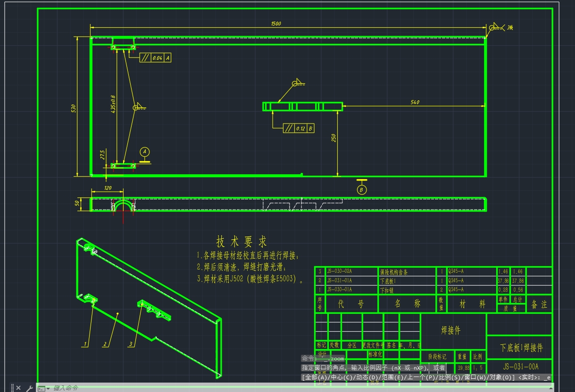Select drawing number JS-031-00A
575x392 pixels.
(521, 366)
